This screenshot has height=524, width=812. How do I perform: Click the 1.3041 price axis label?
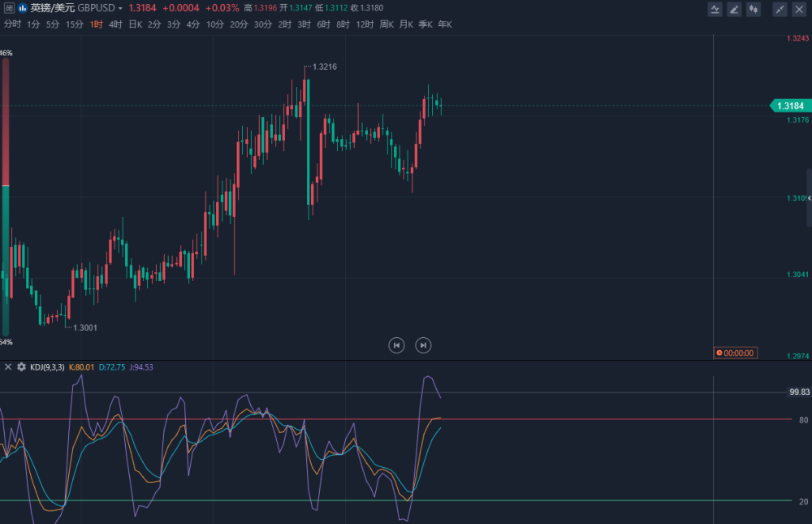(797, 274)
